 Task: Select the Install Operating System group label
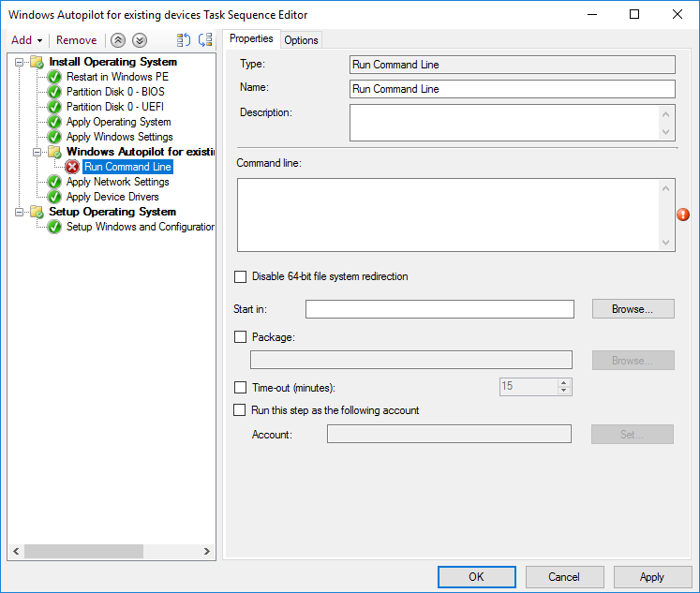(x=113, y=62)
